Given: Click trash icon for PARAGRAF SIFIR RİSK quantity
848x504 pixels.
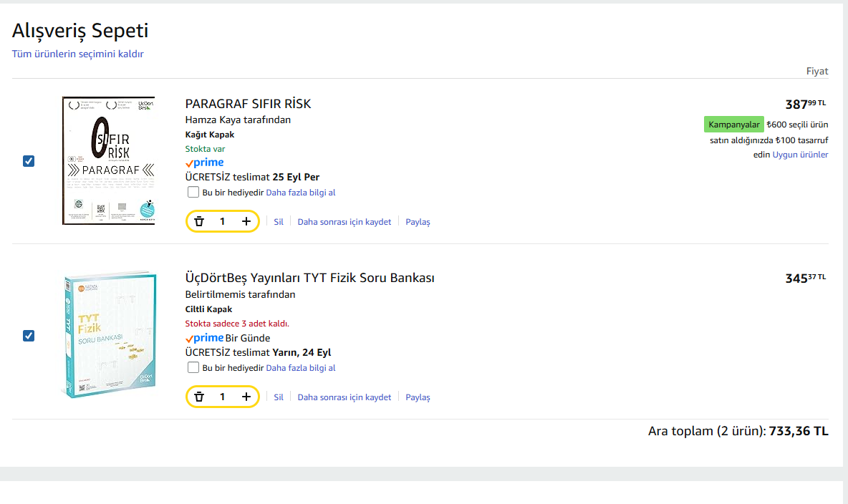Looking at the screenshot, I should click(199, 222).
